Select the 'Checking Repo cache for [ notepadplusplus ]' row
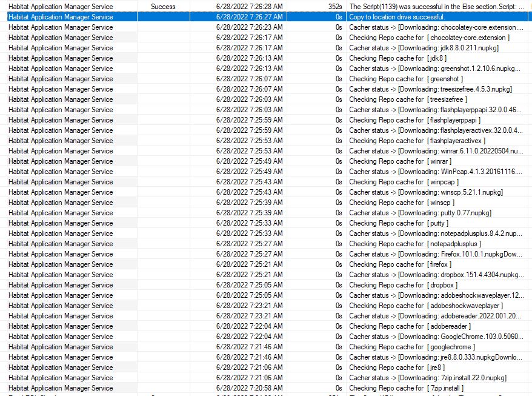The image size is (532, 396). 415,244
